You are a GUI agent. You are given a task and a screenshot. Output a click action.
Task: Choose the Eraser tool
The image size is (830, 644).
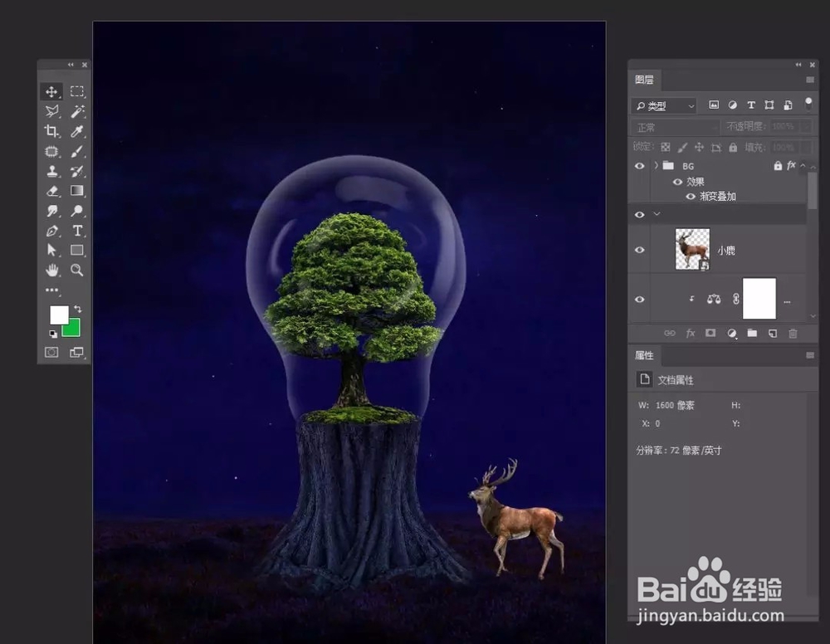point(51,191)
